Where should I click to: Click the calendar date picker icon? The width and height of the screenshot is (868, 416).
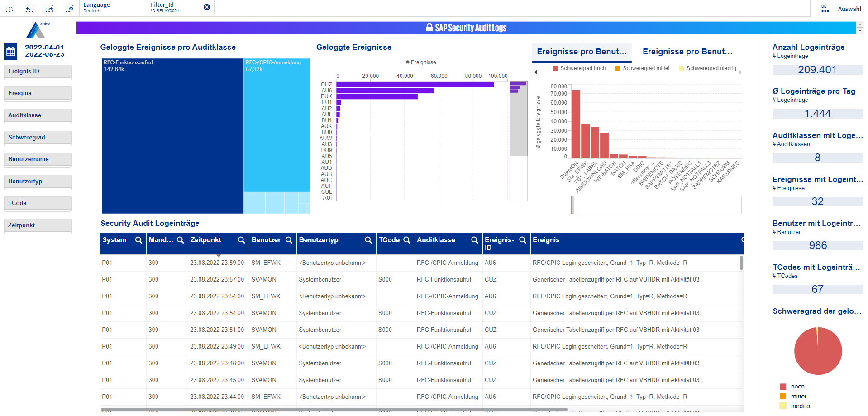[11, 51]
